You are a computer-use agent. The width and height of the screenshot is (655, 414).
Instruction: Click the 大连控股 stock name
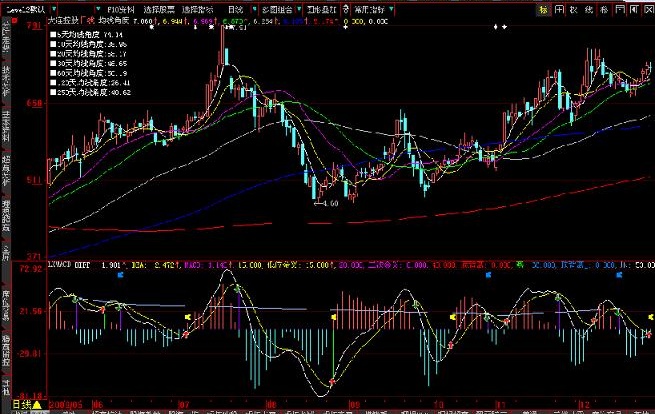coord(63,20)
